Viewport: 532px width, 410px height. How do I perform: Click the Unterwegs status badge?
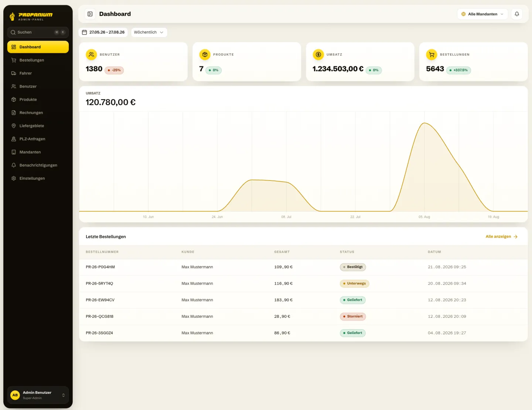354,284
